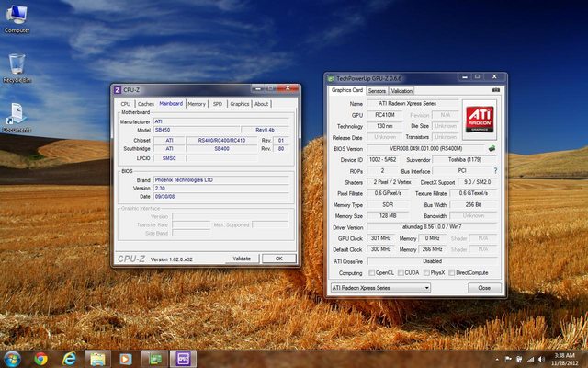Image resolution: width=588 pixels, height=368 pixels.
Task: Open the Recycle Bin desktop icon
Action: [x=17, y=68]
